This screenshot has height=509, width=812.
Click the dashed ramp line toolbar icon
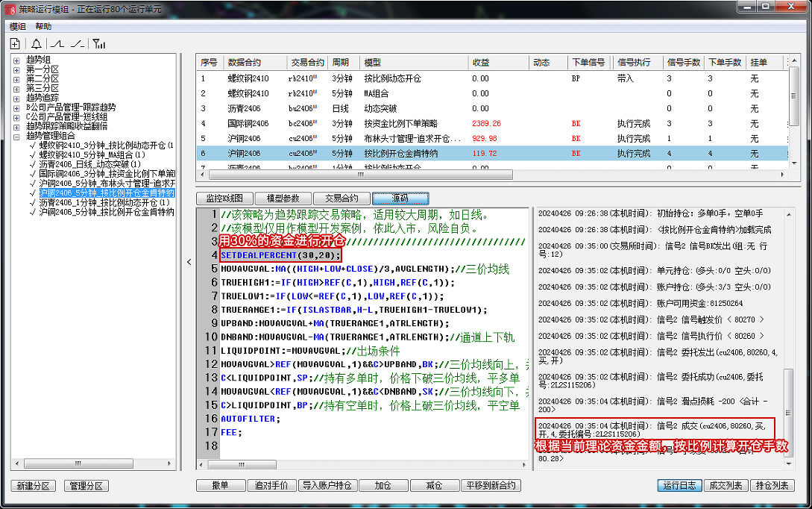click(78, 43)
